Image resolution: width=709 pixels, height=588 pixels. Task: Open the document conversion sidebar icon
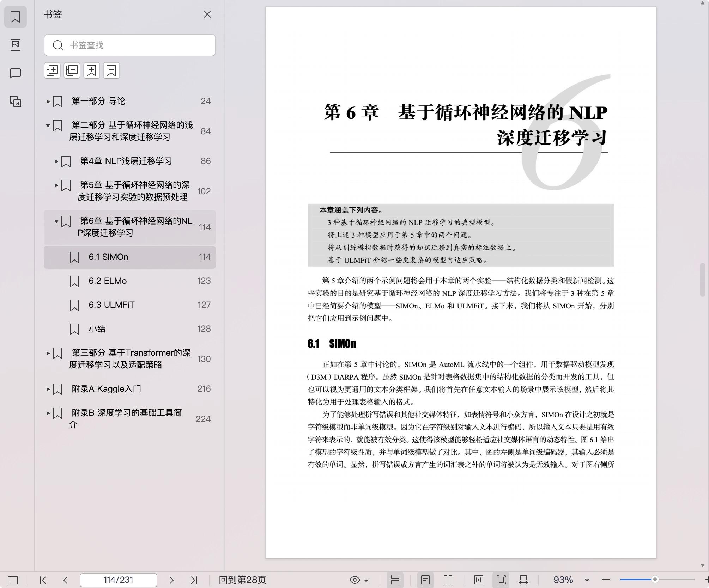point(15,102)
